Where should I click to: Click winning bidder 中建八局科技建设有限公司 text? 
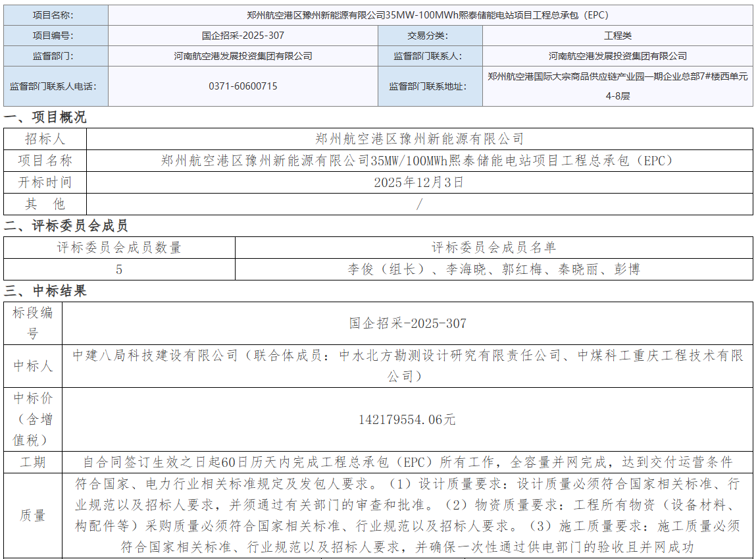click(155, 356)
